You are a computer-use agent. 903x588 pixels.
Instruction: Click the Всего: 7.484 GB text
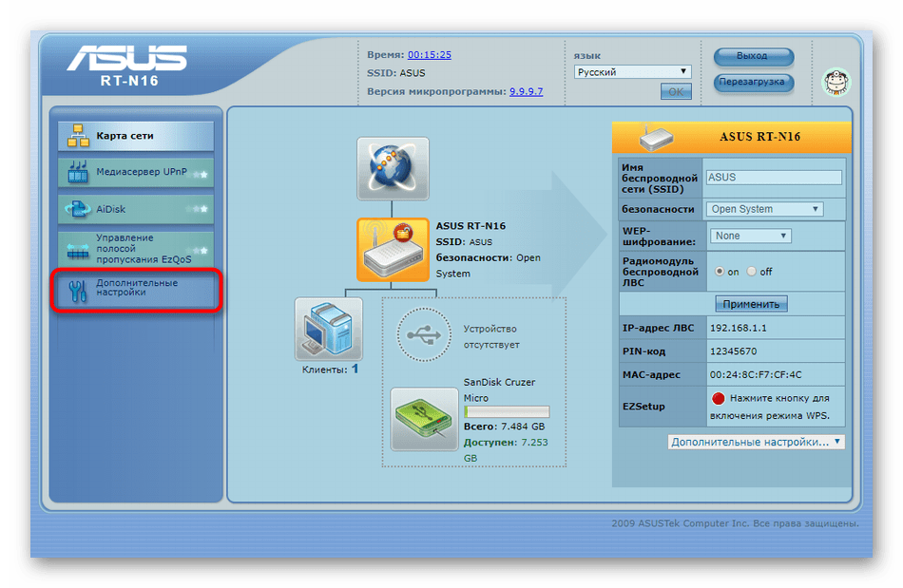[x=504, y=427]
